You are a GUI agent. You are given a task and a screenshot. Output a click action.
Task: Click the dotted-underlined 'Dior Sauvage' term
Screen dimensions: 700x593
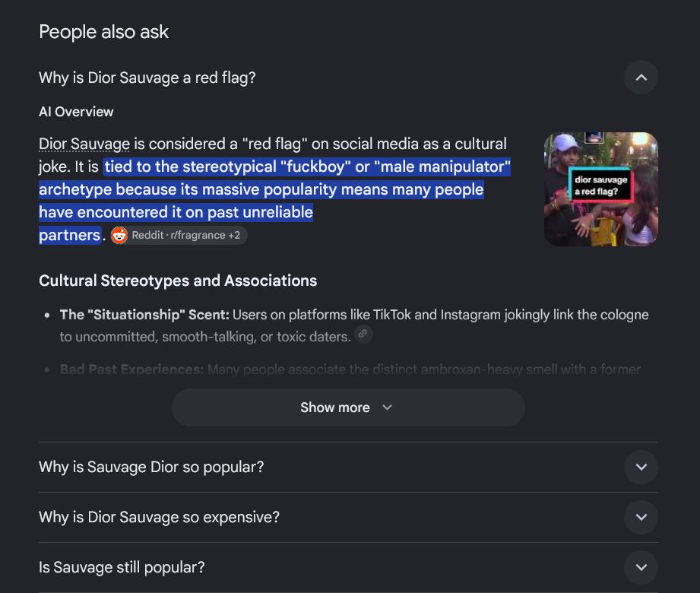[84, 144]
